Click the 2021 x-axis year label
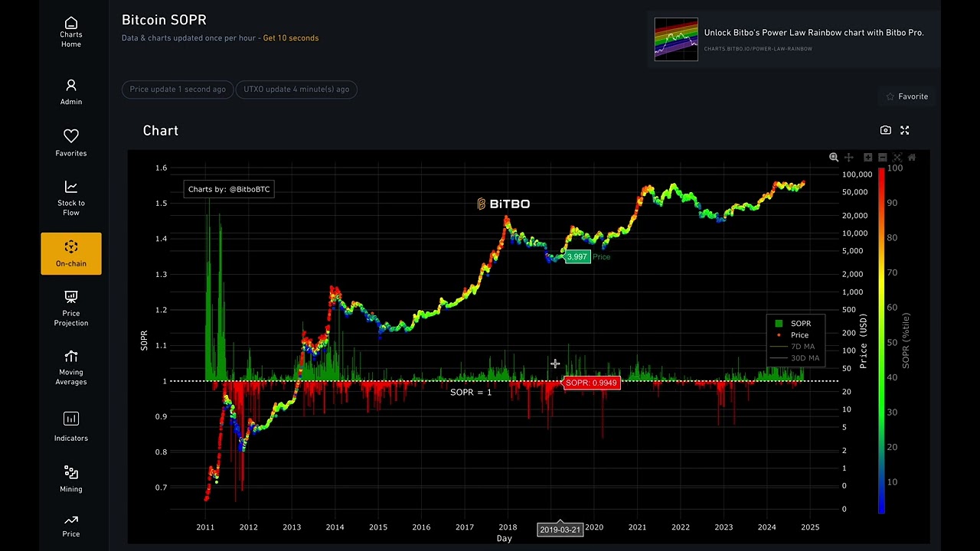The width and height of the screenshot is (980, 551). pyautogui.click(x=637, y=527)
